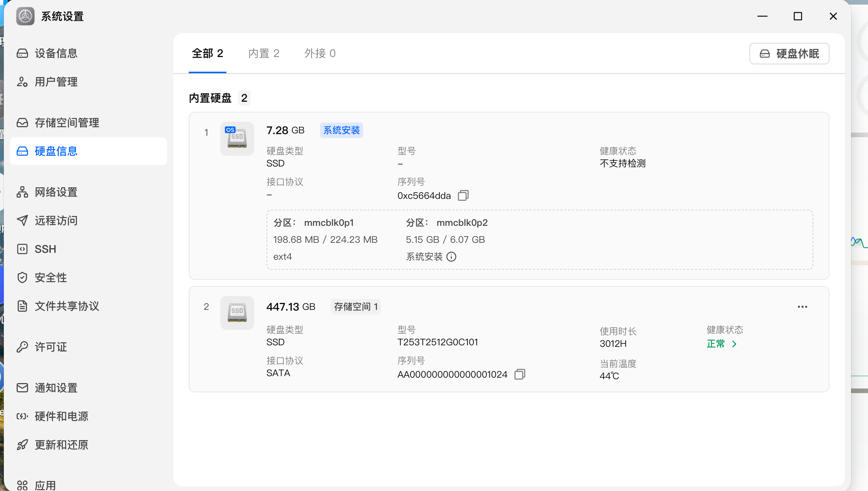Select the 447.13 GB SSD disk icon
868x491 pixels.
[237, 313]
